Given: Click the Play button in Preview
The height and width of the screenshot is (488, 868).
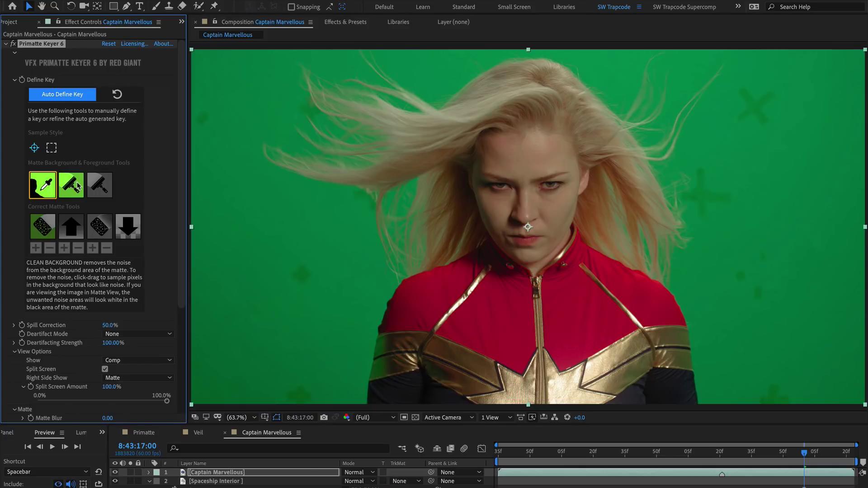Looking at the screenshot, I should (x=52, y=446).
